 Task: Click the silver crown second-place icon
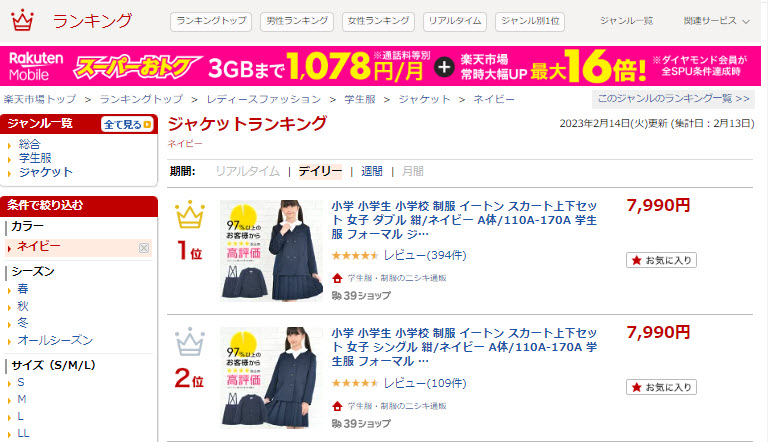click(x=190, y=342)
